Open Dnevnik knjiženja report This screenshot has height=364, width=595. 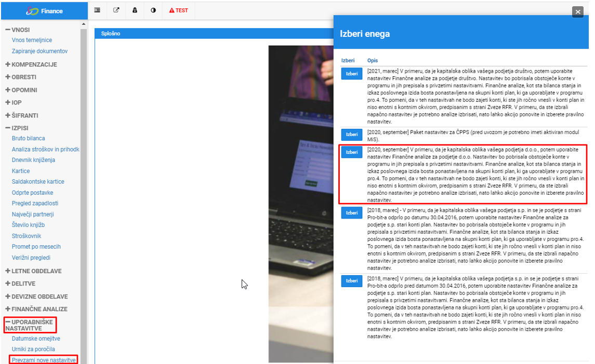33,159
